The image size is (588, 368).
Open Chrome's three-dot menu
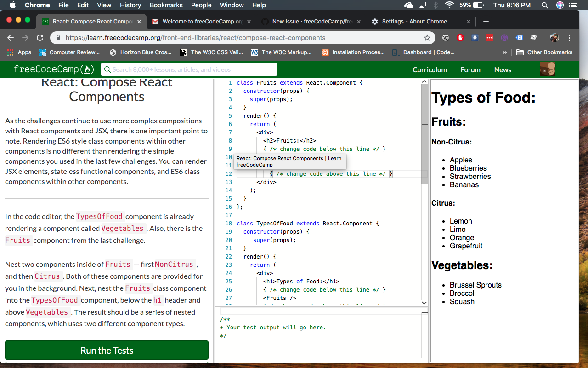coord(569,38)
